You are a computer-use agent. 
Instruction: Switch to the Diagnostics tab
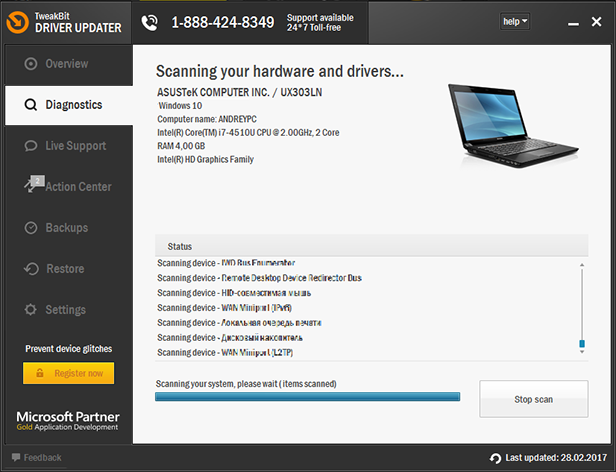point(69,105)
